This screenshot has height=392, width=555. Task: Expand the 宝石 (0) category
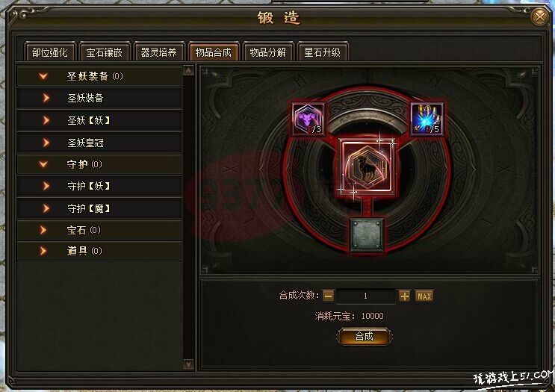click(x=99, y=230)
